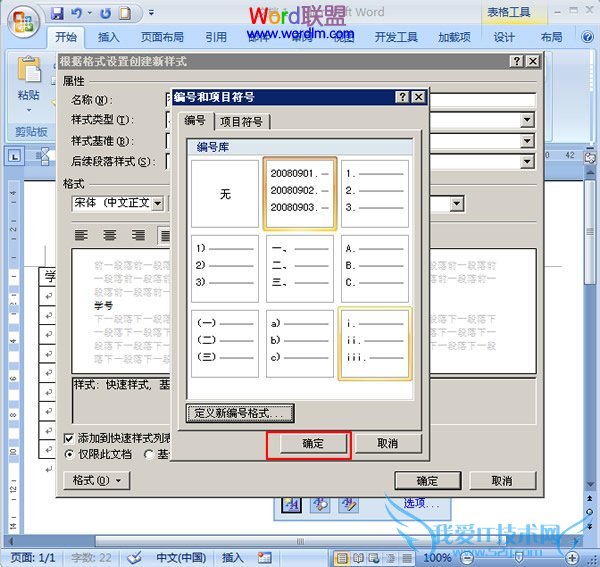Create new document from quick toolbar
Image resolution: width=600 pixels, height=567 pixels.
(125, 14)
